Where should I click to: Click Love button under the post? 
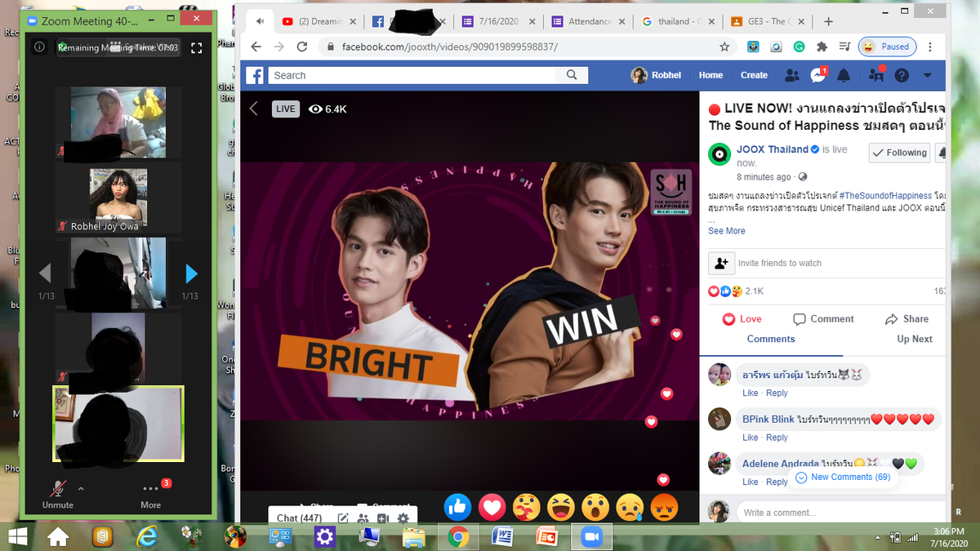742,319
